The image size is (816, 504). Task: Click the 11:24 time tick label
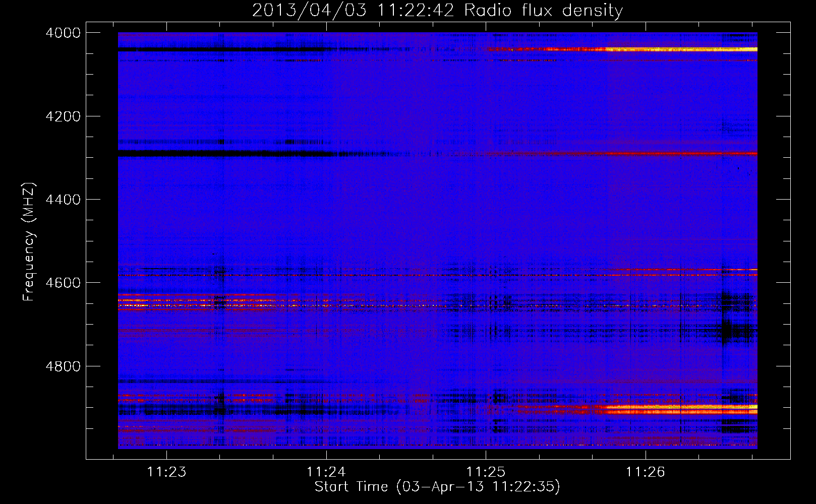(x=326, y=472)
